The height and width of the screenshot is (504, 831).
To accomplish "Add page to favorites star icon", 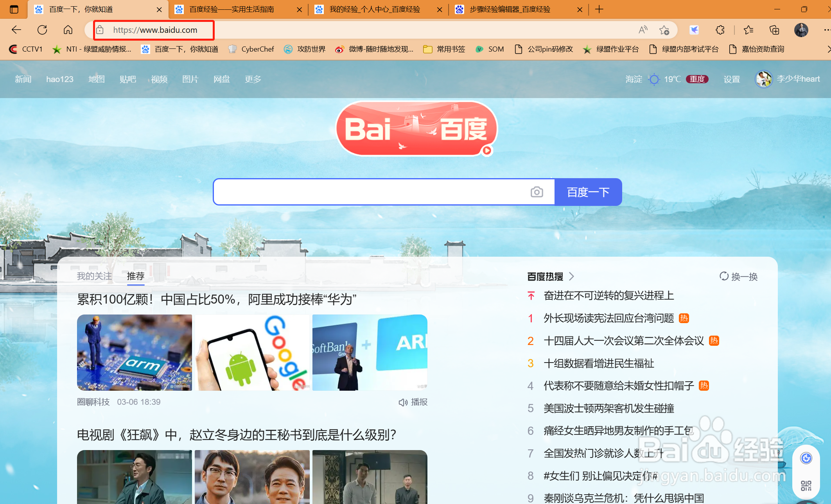I will tap(664, 30).
